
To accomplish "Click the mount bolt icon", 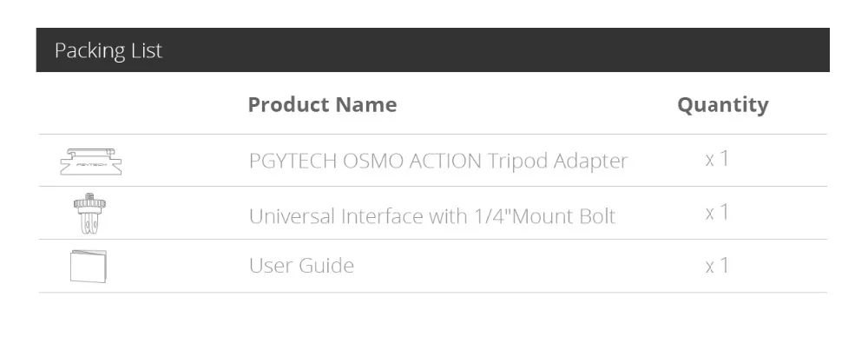I will pos(89,214).
